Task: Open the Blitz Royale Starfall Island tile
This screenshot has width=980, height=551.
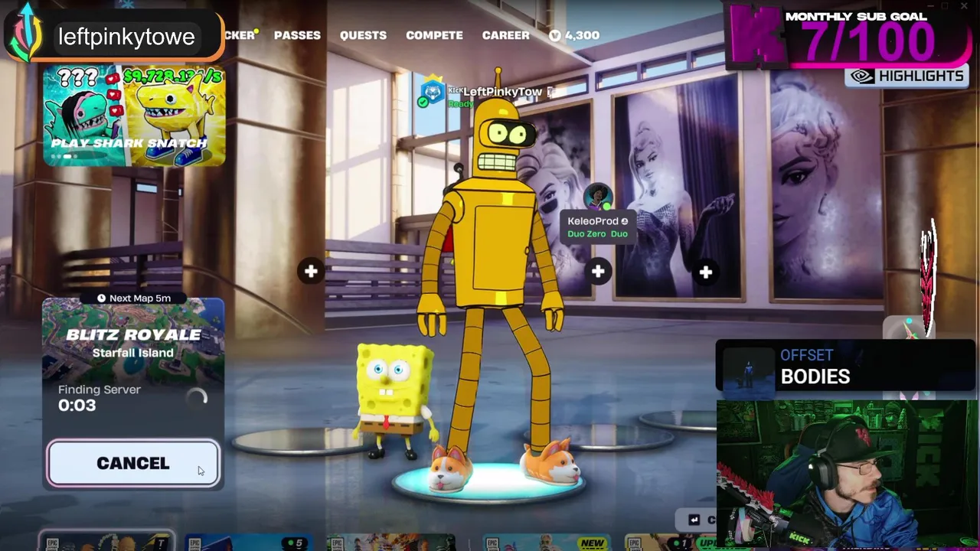Action: pos(133,343)
